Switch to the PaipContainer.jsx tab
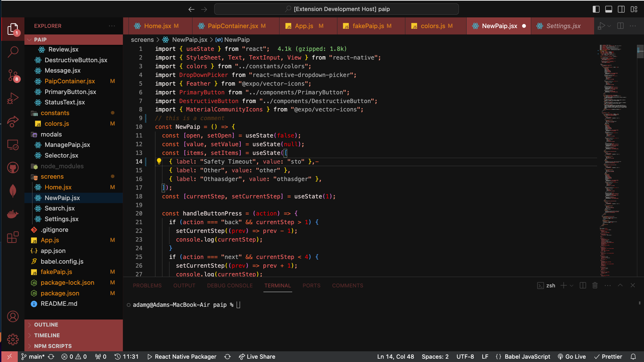644x362 pixels. pos(233,26)
